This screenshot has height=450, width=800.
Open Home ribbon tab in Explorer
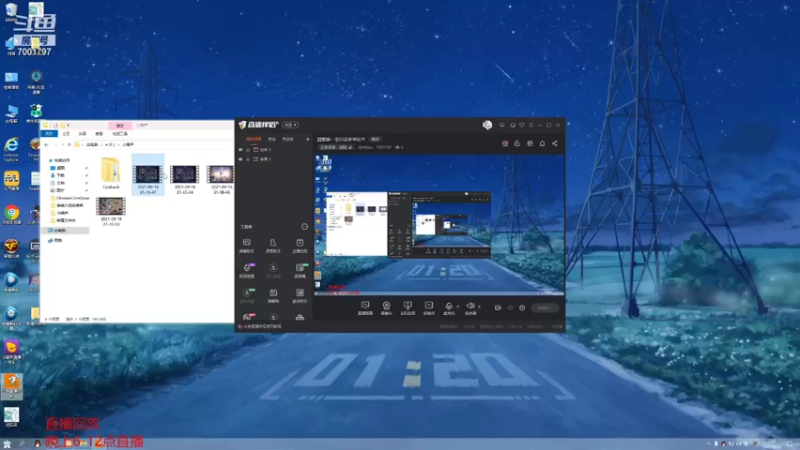click(x=66, y=134)
